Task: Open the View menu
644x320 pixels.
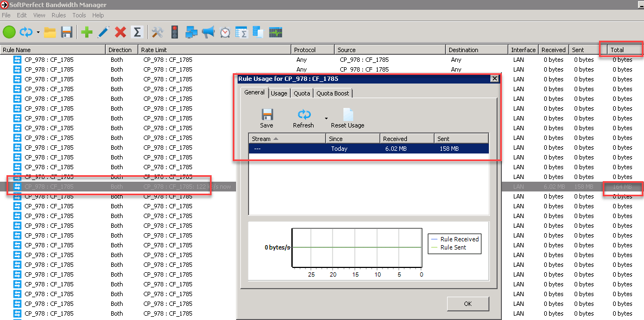Action: click(x=40, y=15)
